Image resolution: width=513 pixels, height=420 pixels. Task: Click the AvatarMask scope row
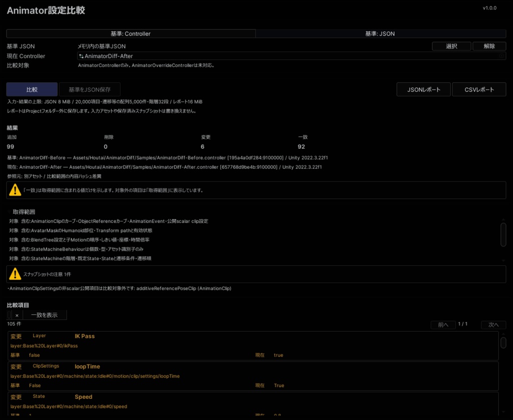81,231
